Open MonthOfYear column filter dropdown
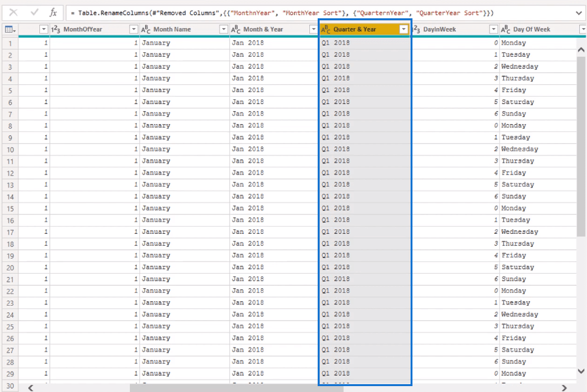 point(133,29)
